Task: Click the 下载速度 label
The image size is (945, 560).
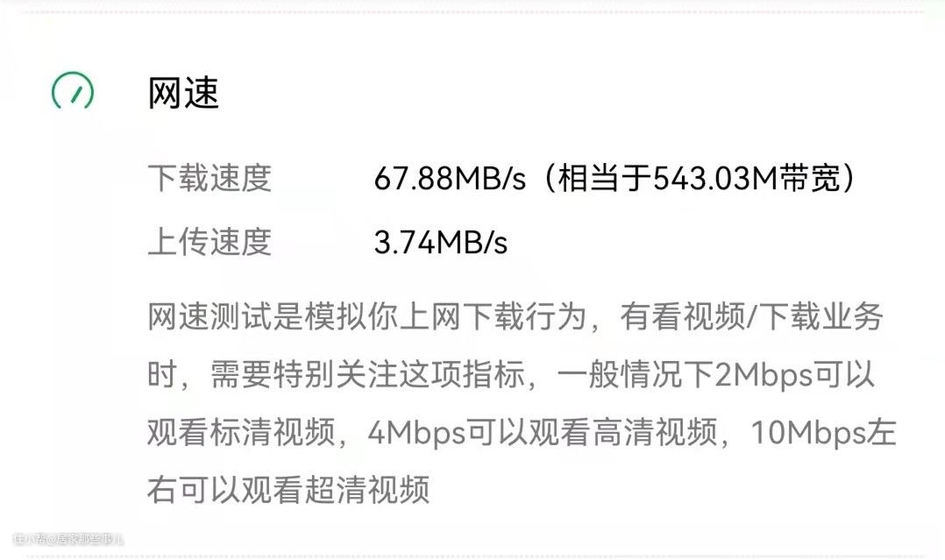Action: (x=210, y=178)
